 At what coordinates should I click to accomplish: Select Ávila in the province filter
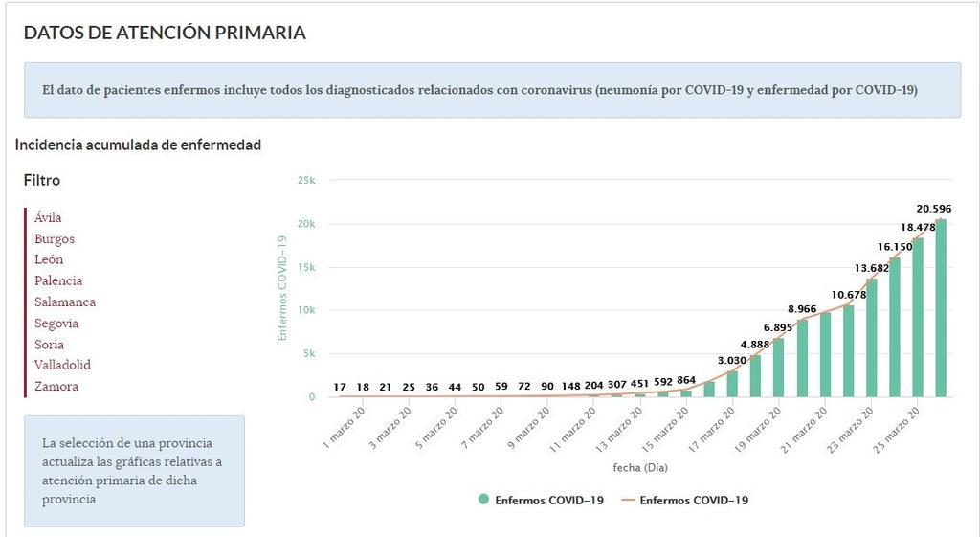[x=48, y=218]
